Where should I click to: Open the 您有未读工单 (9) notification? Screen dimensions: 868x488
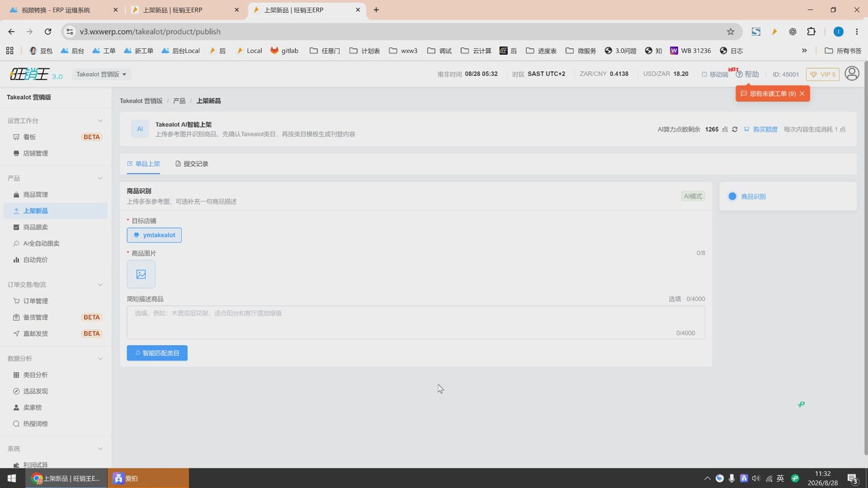point(769,94)
